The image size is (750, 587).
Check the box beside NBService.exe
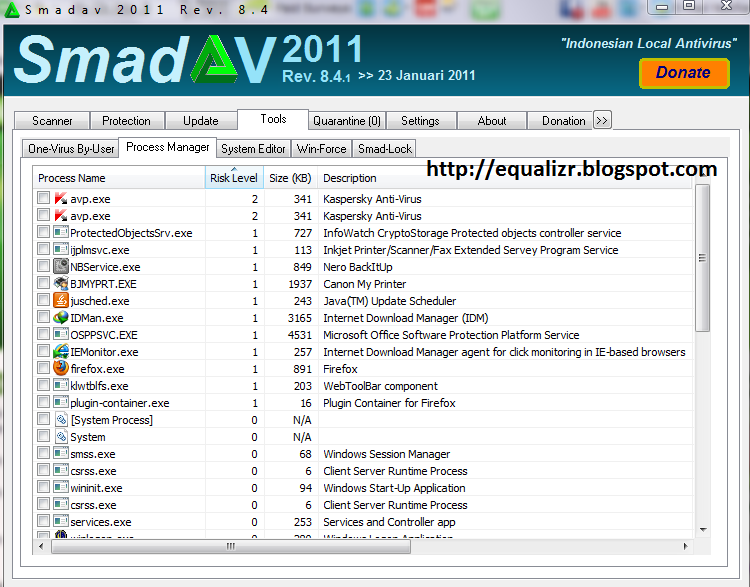(x=44, y=266)
